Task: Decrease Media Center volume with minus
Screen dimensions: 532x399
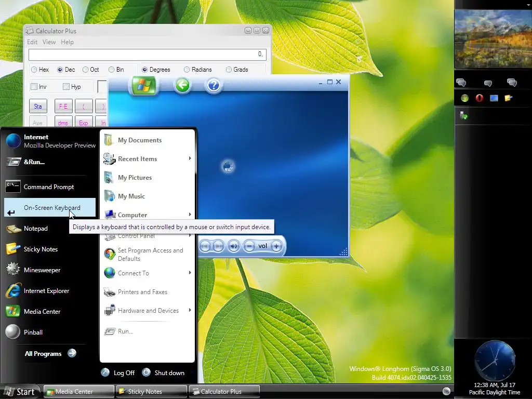Action: pyautogui.click(x=249, y=246)
